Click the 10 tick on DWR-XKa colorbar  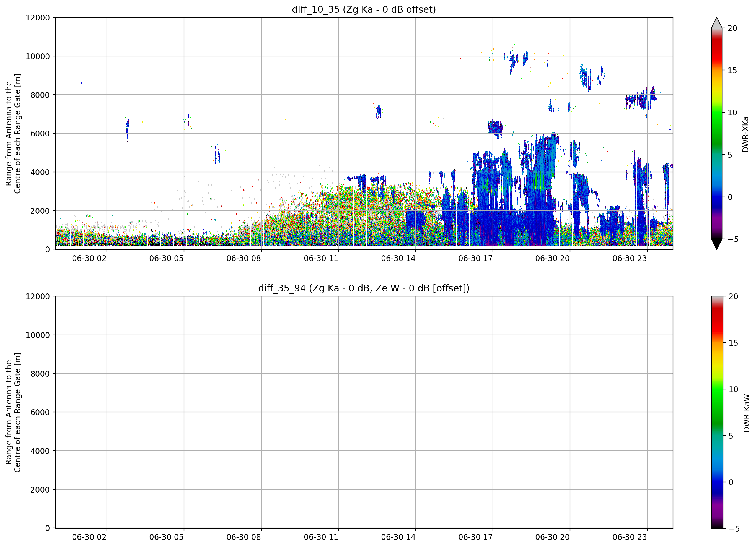click(x=732, y=113)
